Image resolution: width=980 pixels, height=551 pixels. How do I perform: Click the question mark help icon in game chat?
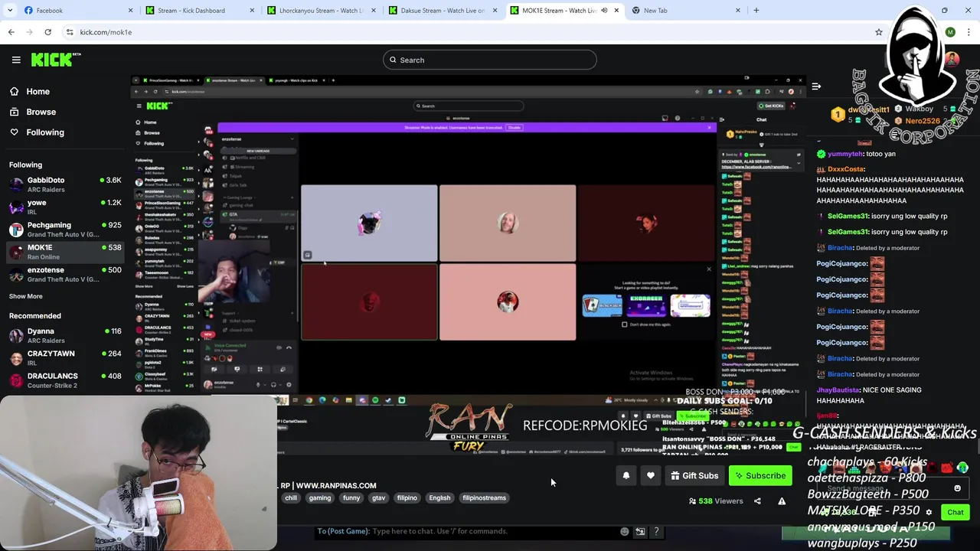656,531
